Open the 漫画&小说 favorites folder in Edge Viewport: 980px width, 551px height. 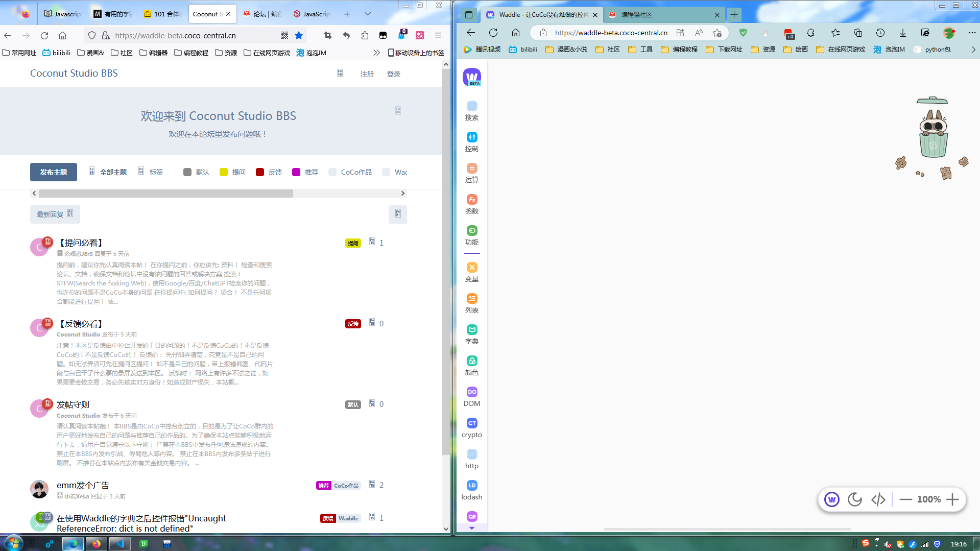coord(566,50)
